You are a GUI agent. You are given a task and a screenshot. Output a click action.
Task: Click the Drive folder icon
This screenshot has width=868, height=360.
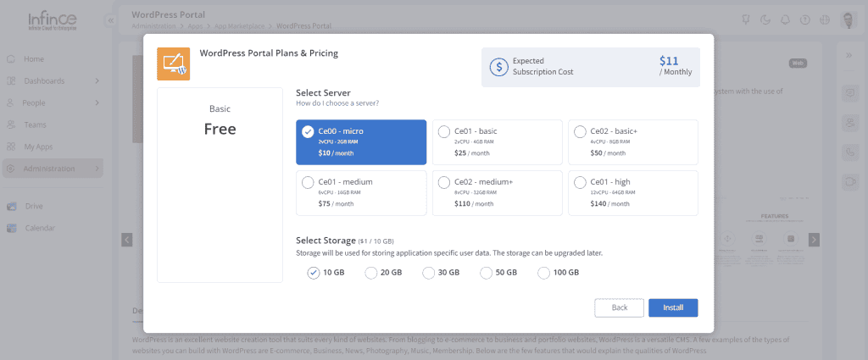[12, 207]
